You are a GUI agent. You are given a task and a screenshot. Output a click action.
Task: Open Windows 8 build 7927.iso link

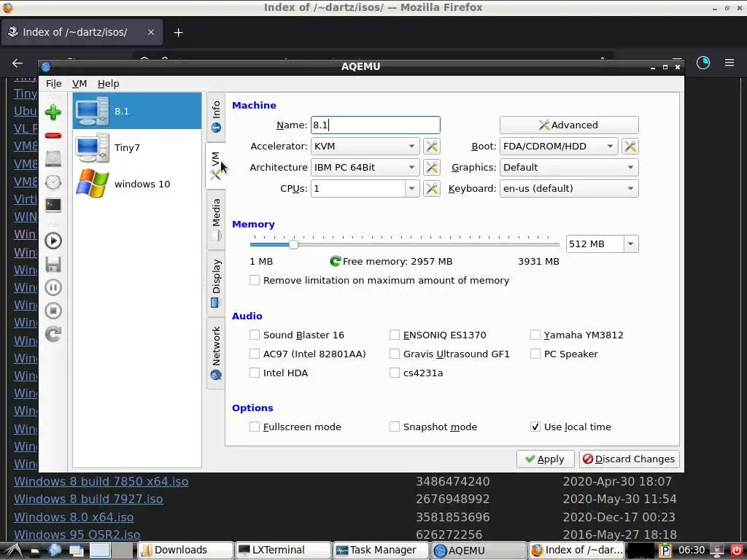pyautogui.click(x=88, y=499)
